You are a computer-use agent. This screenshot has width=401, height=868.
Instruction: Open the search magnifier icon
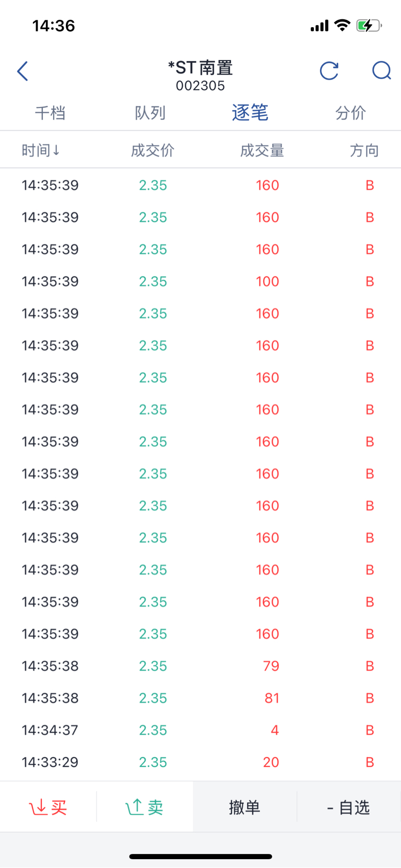click(x=382, y=70)
